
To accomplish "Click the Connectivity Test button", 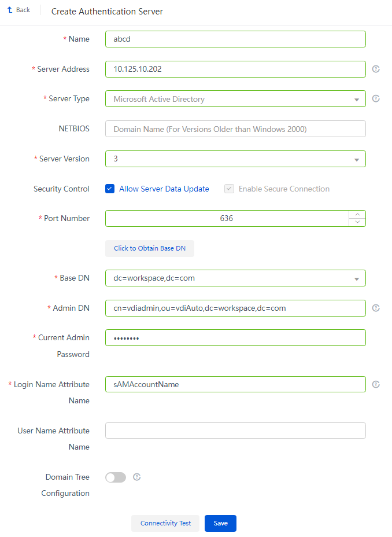I will coord(165,523).
